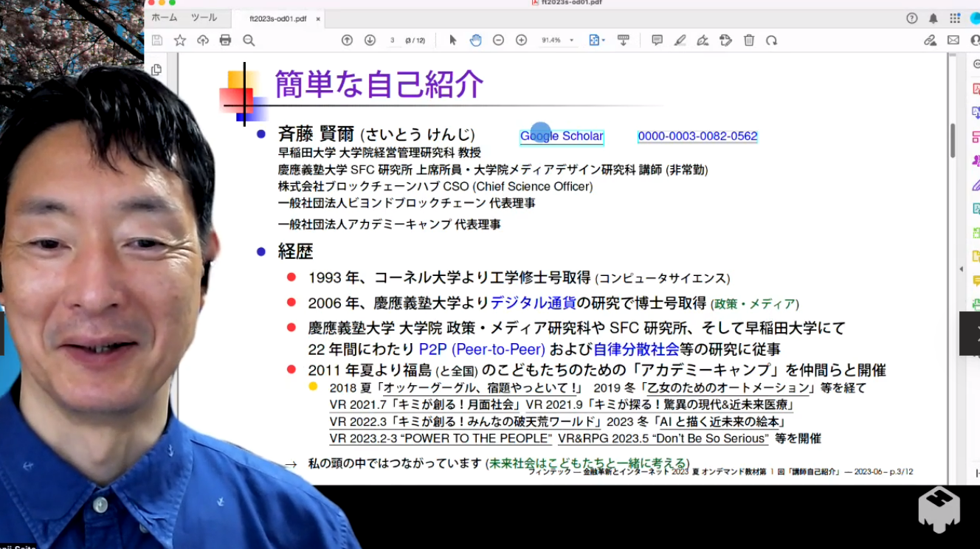Open the VR 2021.9「キミが探る！驚異の現代&近未来医療」 link

(x=660, y=404)
